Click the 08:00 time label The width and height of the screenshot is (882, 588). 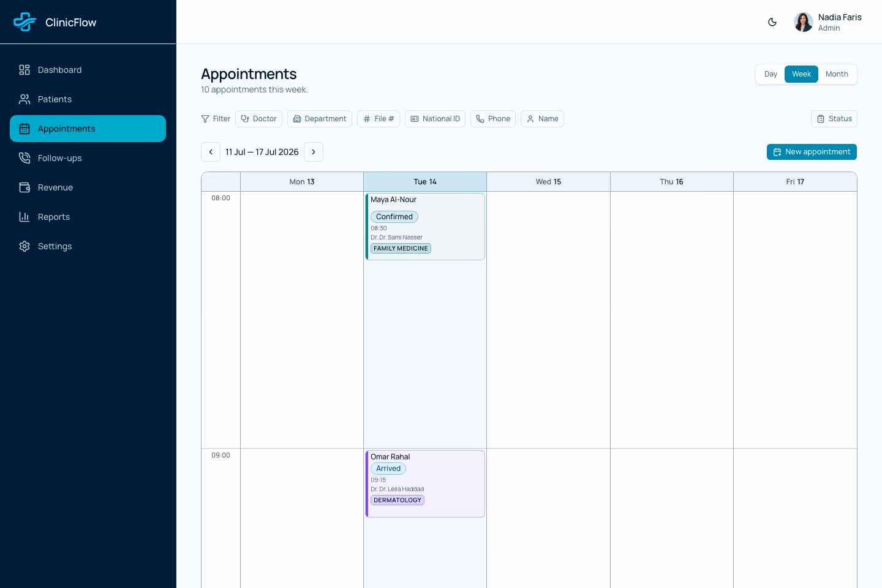tap(221, 198)
